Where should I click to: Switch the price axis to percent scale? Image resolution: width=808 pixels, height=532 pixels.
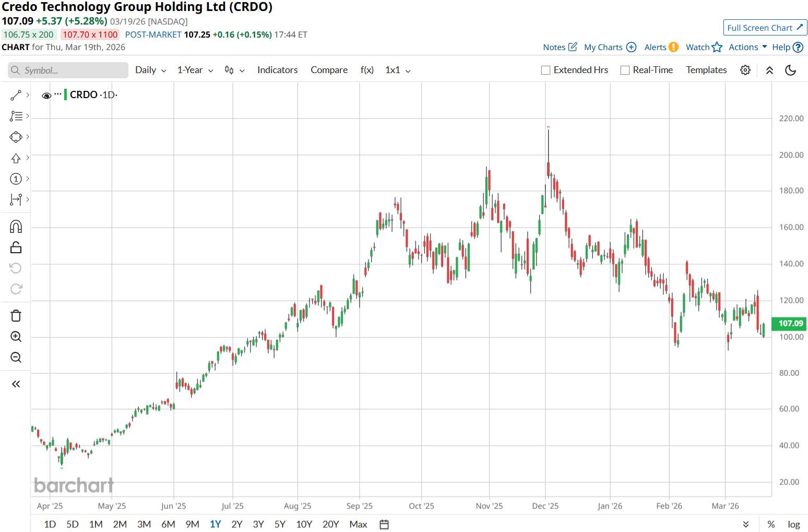pyautogui.click(x=771, y=524)
